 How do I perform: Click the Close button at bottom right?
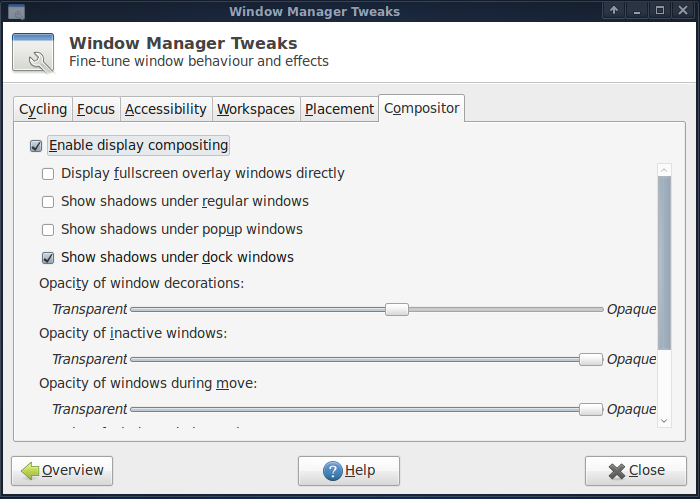636,470
